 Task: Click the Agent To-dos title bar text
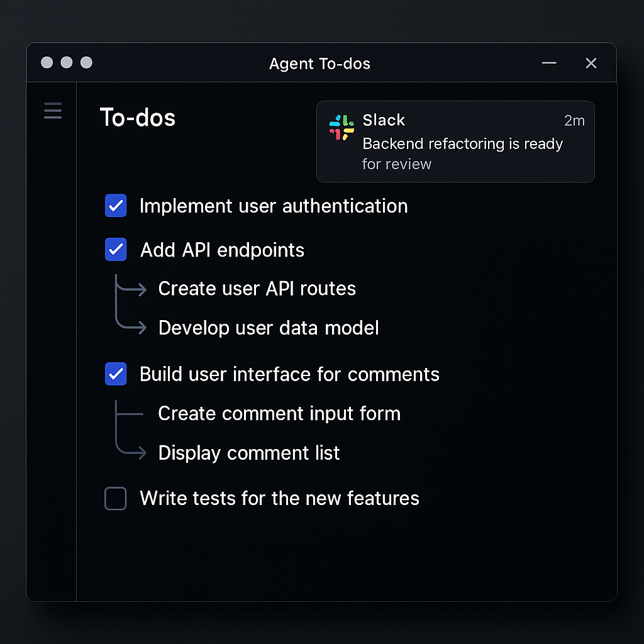pyautogui.click(x=319, y=64)
